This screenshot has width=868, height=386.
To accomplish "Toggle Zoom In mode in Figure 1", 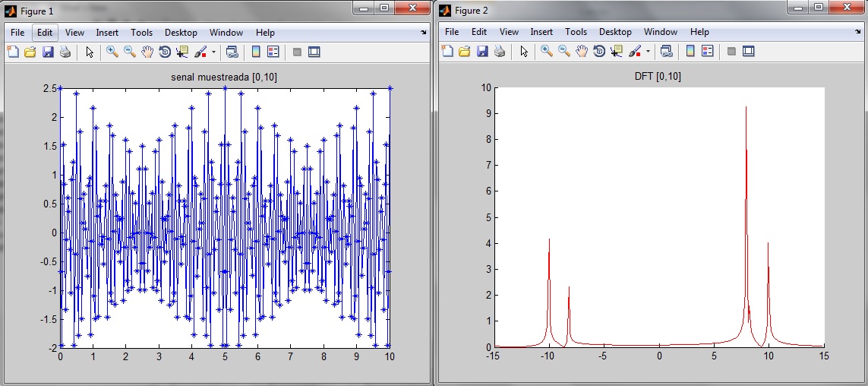I will pos(112,52).
